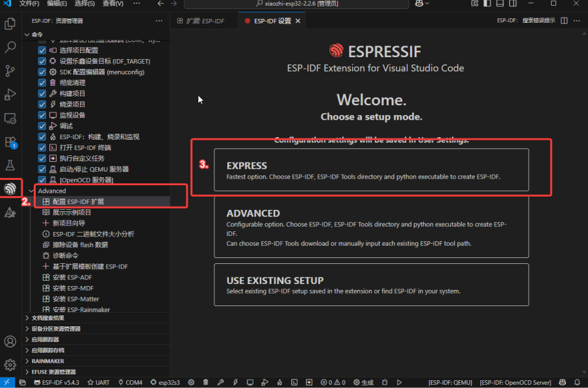Image resolution: width=588 pixels, height=388 pixels.
Task: Expand the 设备分区资源管理器 section
Action: click(x=96, y=329)
